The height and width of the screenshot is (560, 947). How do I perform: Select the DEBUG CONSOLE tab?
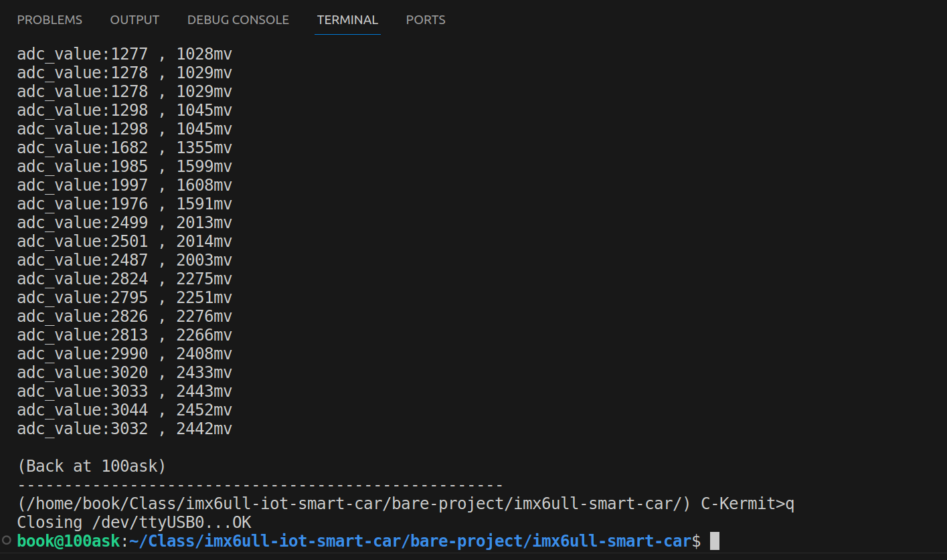238,20
